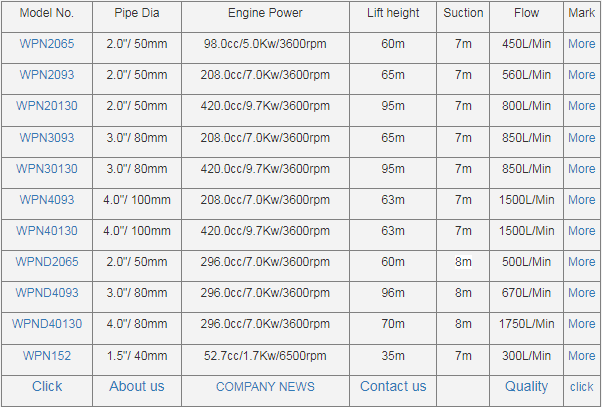Open the WPN152 model link
Image resolution: width=602 pixels, height=407 pixels.
pyautogui.click(x=47, y=356)
